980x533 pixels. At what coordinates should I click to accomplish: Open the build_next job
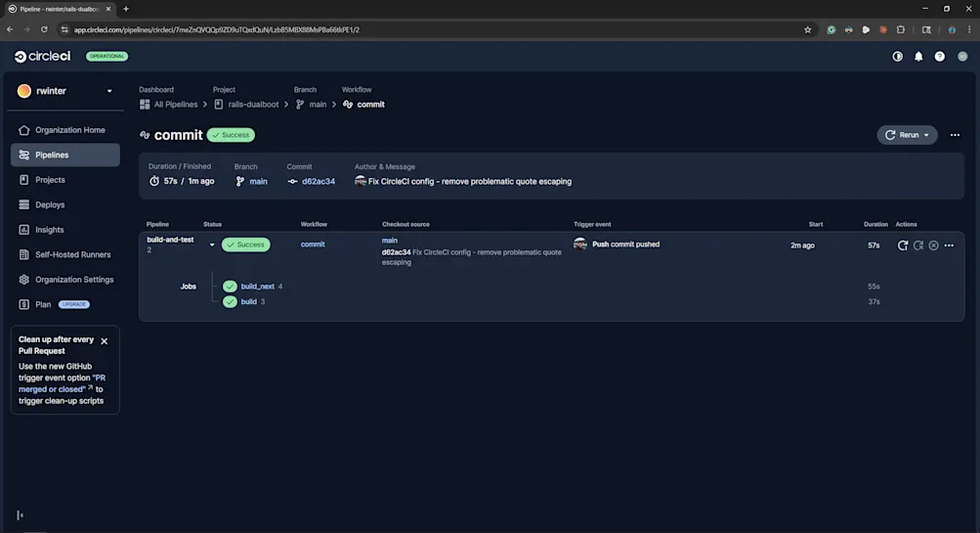tap(258, 287)
